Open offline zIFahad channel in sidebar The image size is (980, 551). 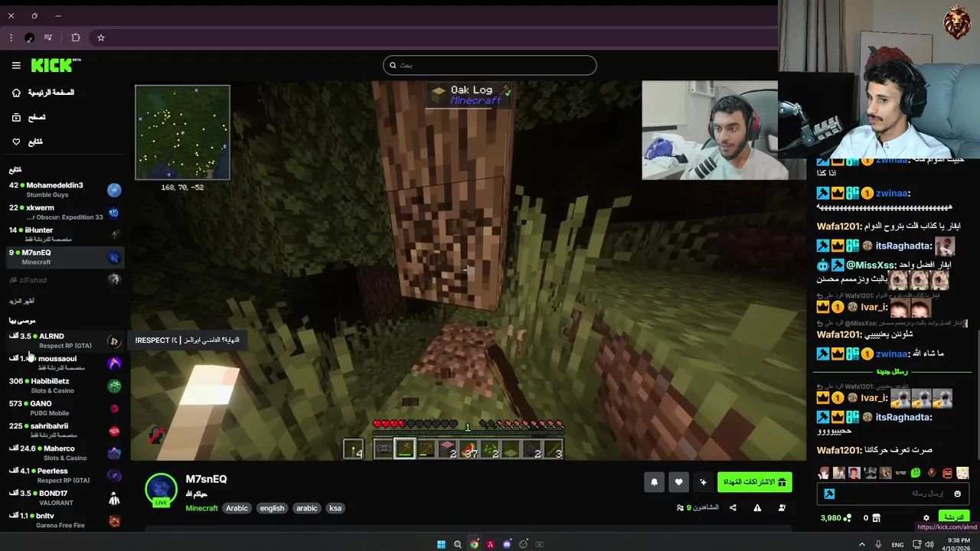(x=65, y=280)
